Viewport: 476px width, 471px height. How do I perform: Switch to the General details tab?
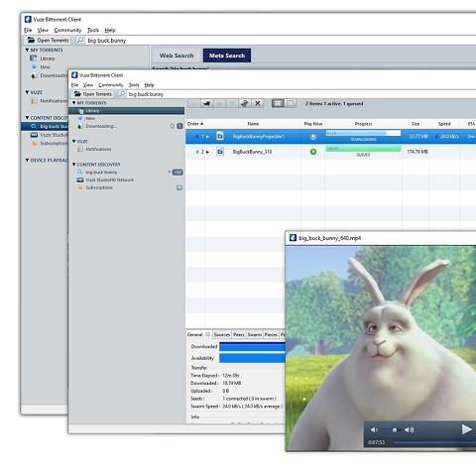click(x=195, y=334)
